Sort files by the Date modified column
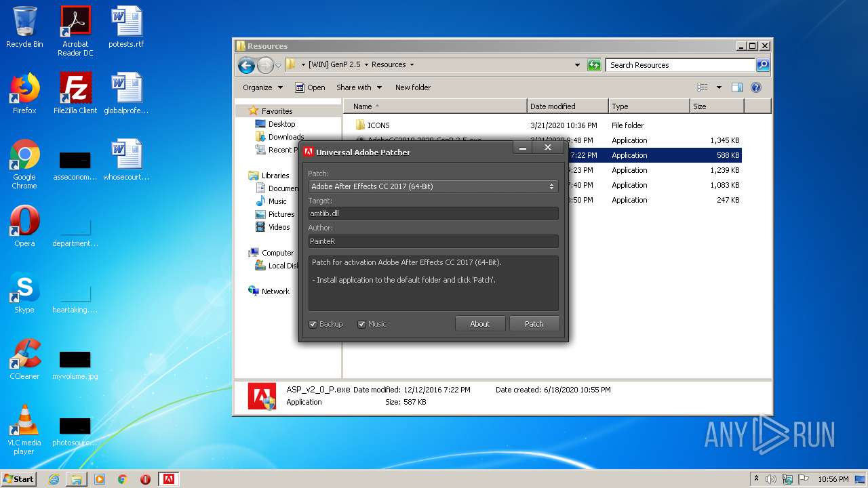The image size is (868, 488). click(568, 106)
